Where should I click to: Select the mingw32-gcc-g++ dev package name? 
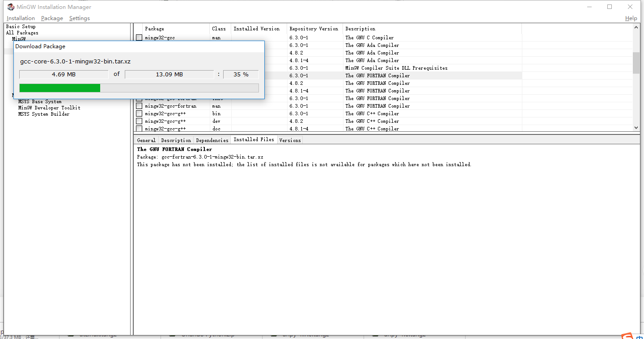(165, 121)
